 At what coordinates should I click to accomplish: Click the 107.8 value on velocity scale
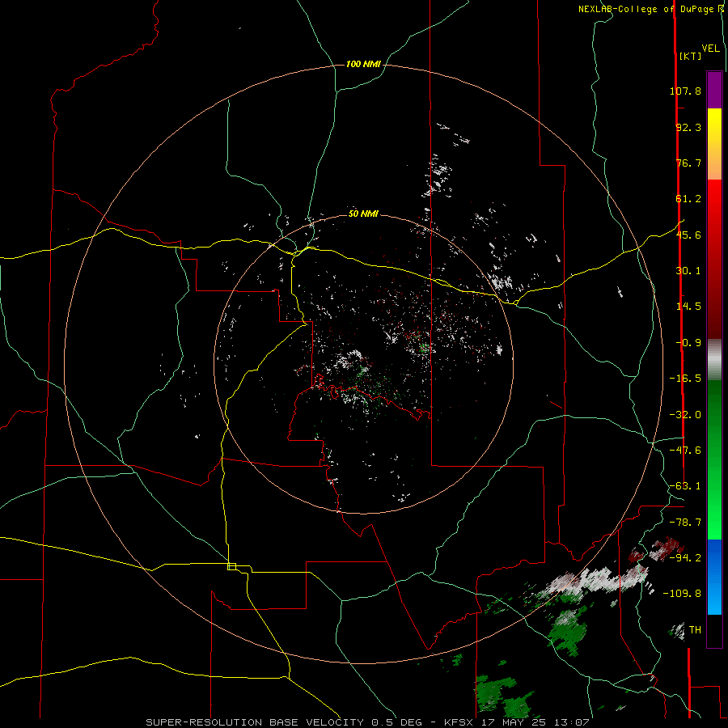click(x=685, y=91)
